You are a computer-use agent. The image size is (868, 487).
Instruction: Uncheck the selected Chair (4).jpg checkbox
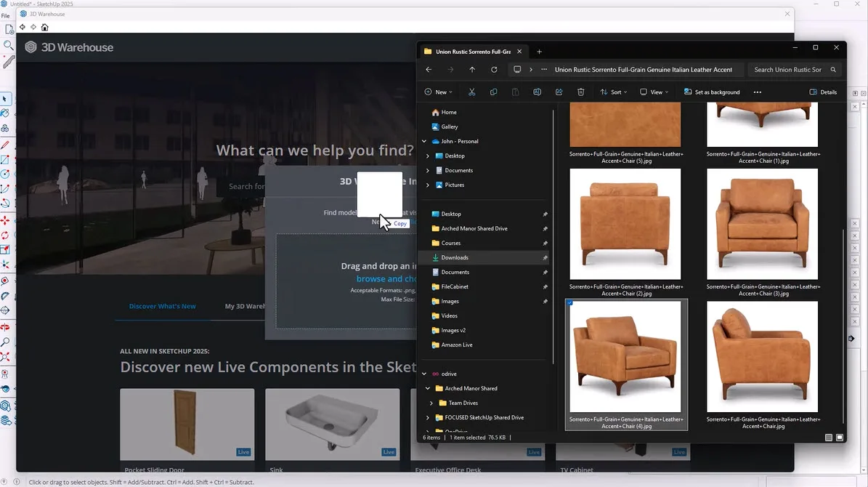pos(570,303)
